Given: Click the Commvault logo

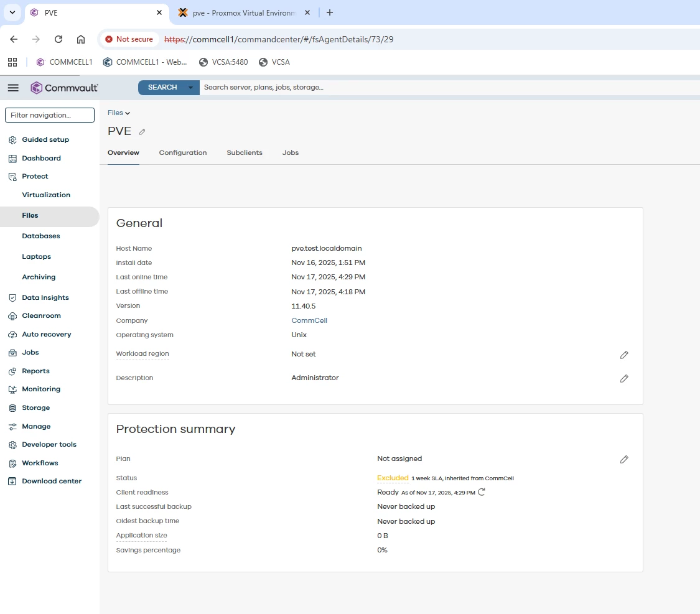Looking at the screenshot, I should [64, 88].
